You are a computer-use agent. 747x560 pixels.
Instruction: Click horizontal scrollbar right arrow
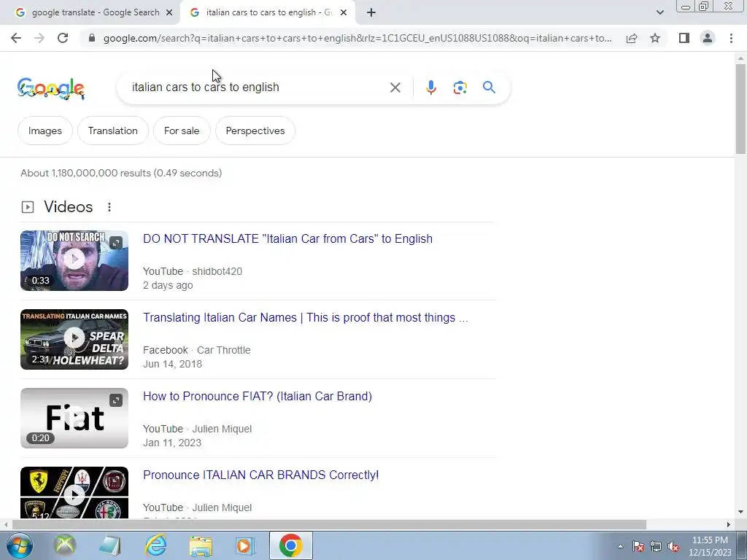click(x=729, y=525)
